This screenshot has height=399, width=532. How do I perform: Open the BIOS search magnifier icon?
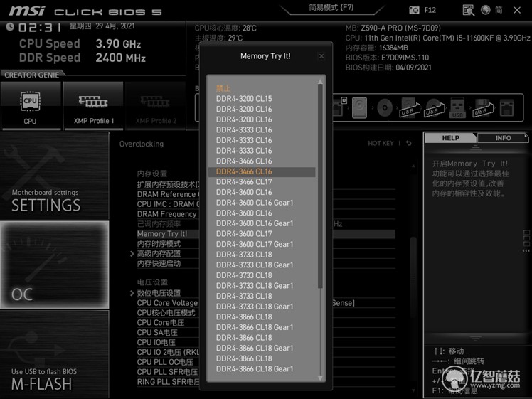point(469,10)
